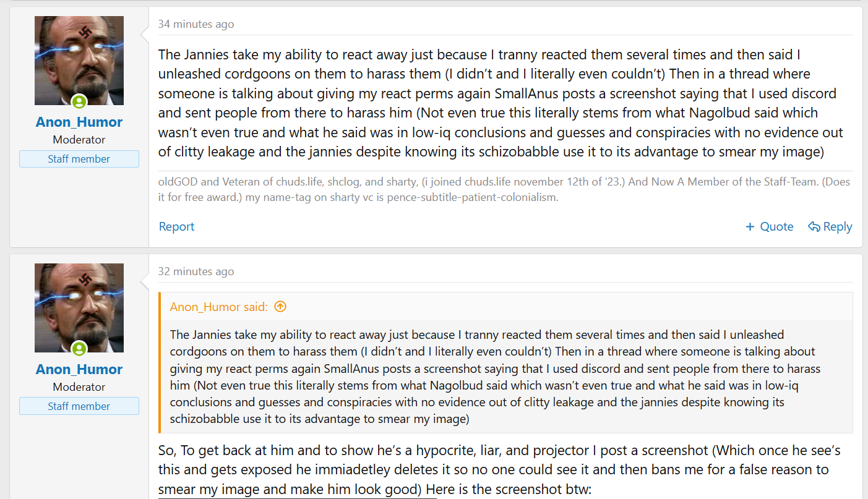The width and height of the screenshot is (868, 499).
Task: Follow the "Anon_Humor said:" quote header link
Action: click(x=219, y=307)
